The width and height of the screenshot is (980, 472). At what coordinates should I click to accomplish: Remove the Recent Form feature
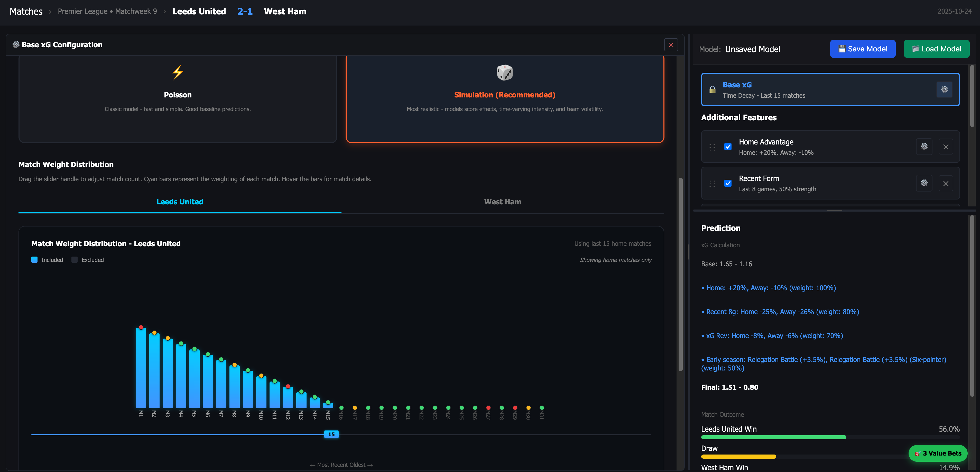(x=946, y=183)
